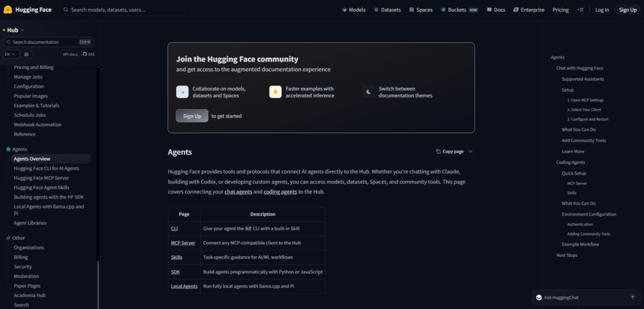
Task: Open the Configuration sidebar page
Action: pyautogui.click(x=29, y=86)
